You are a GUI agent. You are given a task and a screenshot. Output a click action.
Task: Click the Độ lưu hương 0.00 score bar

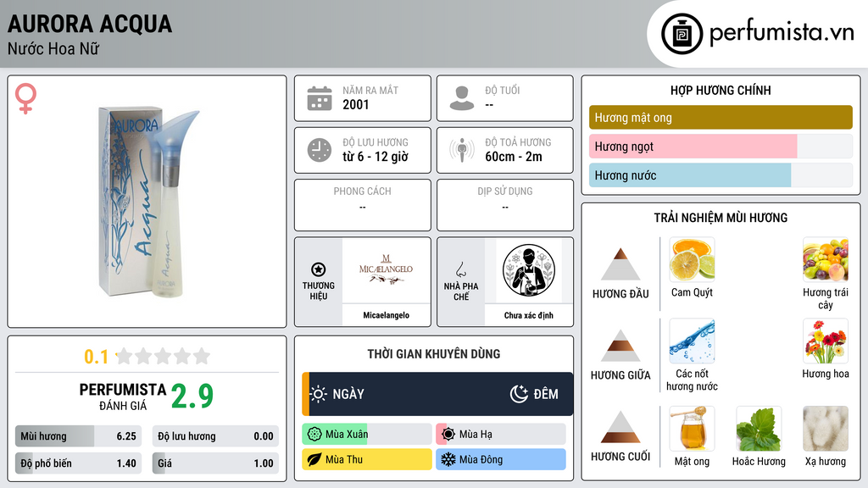[215, 436]
